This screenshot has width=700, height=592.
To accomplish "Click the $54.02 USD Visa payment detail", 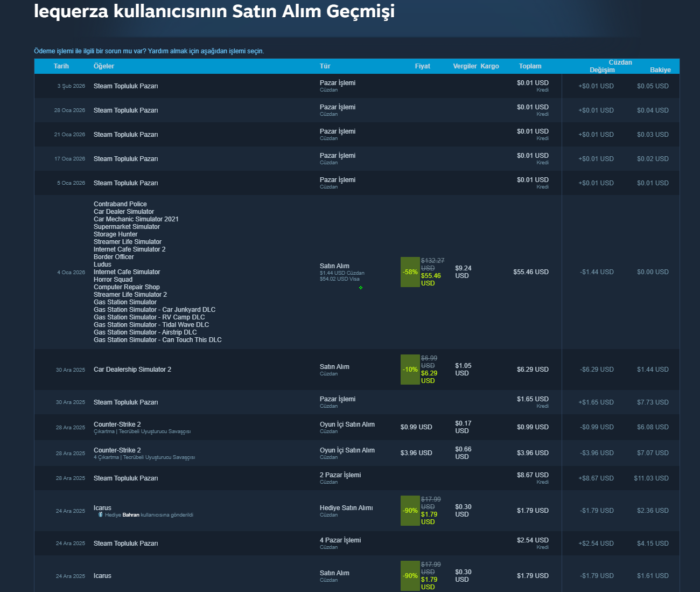I will 340,279.
